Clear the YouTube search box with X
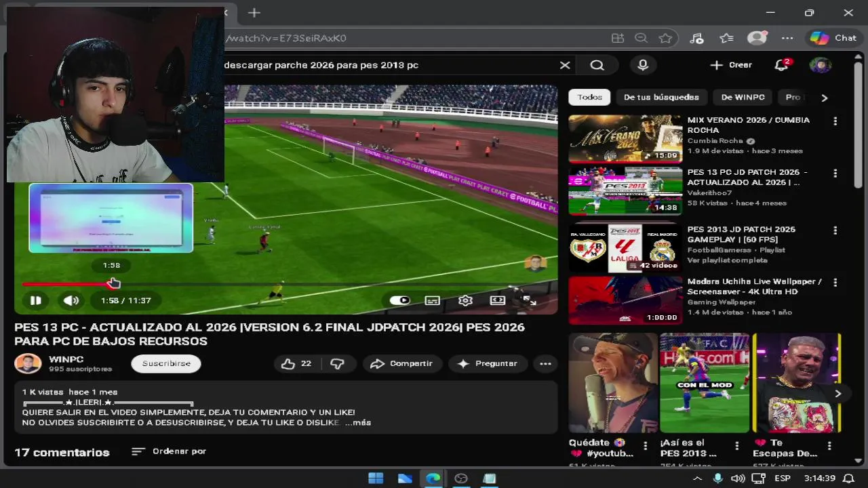 click(x=565, y=65)
